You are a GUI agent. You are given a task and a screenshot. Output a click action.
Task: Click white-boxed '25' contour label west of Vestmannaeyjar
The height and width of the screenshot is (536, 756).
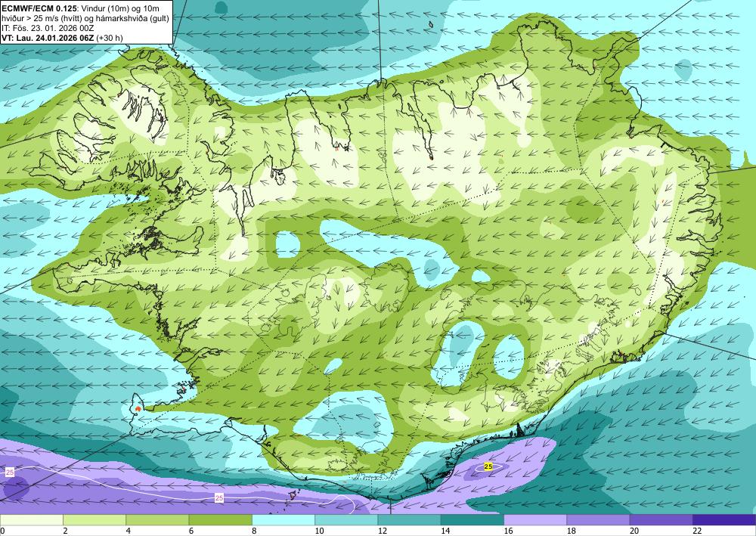[x=219, y=498]
